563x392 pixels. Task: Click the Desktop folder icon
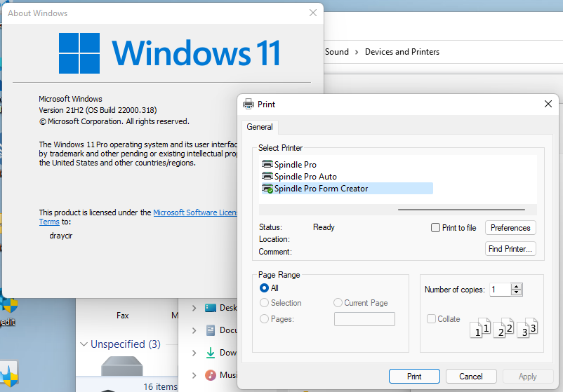211,308
